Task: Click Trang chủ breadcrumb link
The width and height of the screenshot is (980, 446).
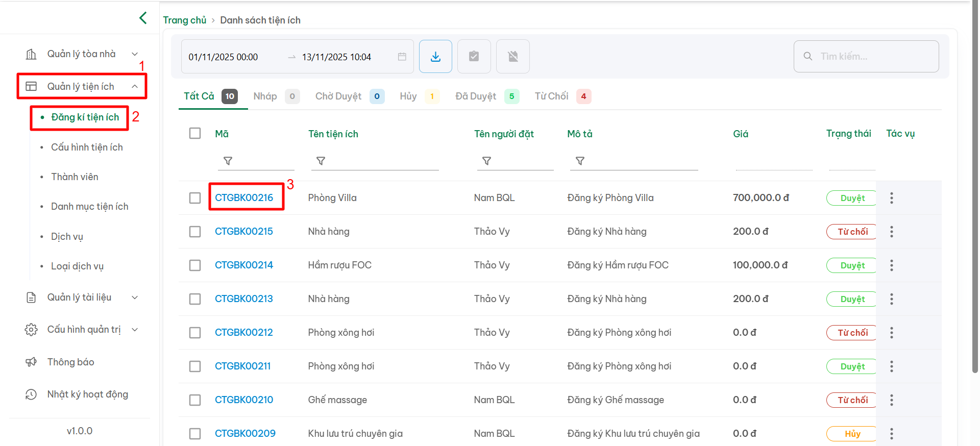Action: (x=184, y=20)
